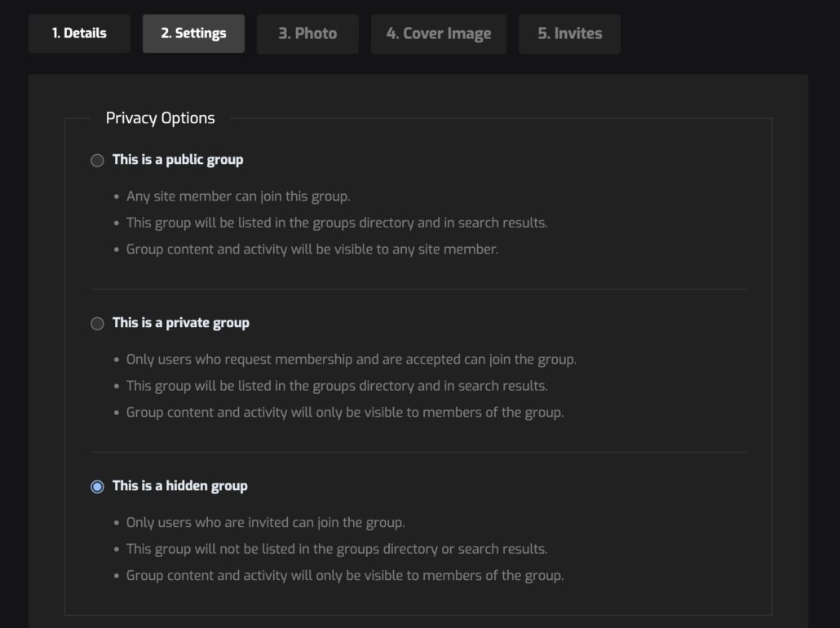Click the "This is a private group" label
Viewport: 840px width, 628px height.
[181, 323]
